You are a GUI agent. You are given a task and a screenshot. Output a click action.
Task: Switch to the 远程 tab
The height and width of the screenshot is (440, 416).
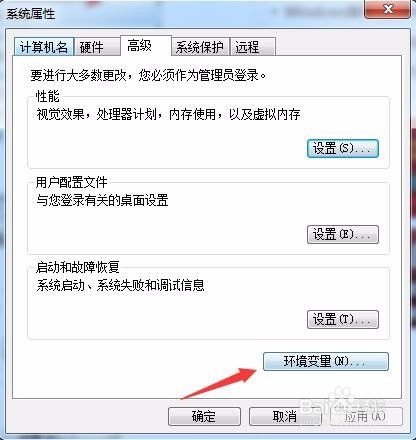[253, 47]
